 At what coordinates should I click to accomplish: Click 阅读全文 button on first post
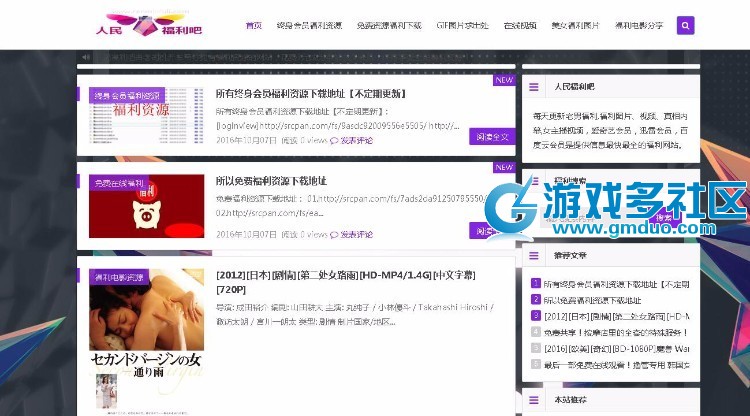492,137
